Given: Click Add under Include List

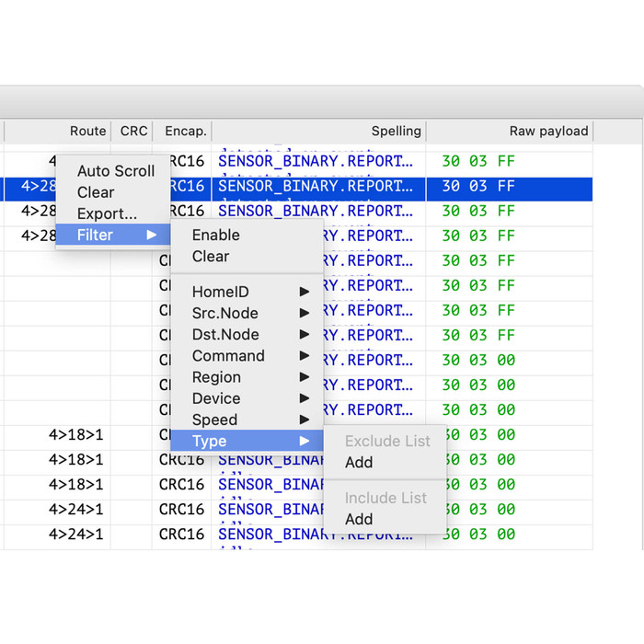Looking at the screenshot, I should click(x=359, y=520).
